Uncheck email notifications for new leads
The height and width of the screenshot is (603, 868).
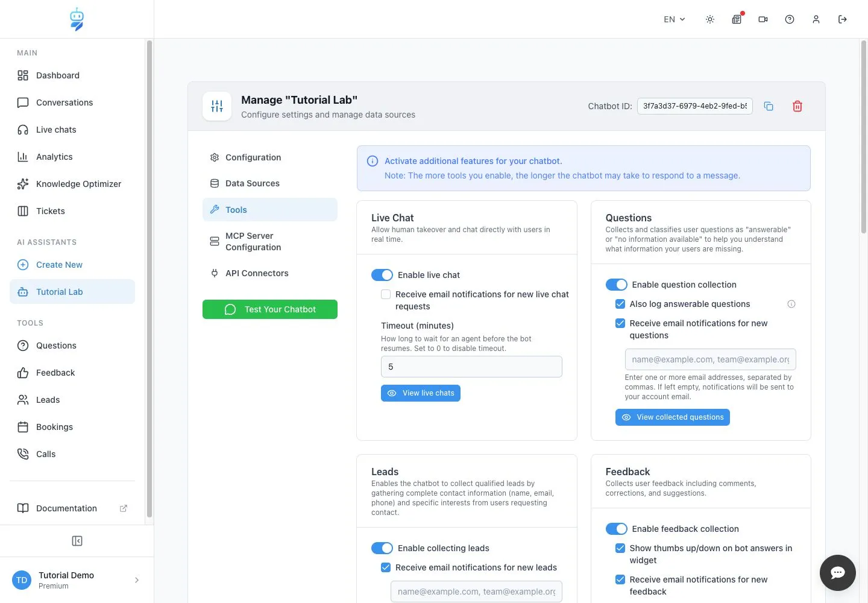(386, 567)
